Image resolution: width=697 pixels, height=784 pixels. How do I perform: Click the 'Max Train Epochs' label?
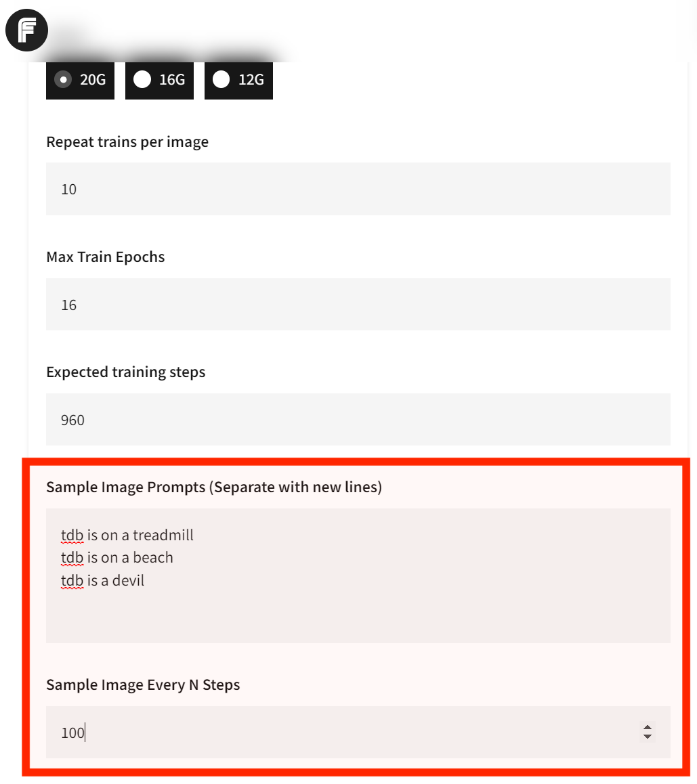click(x=106, y=257)
